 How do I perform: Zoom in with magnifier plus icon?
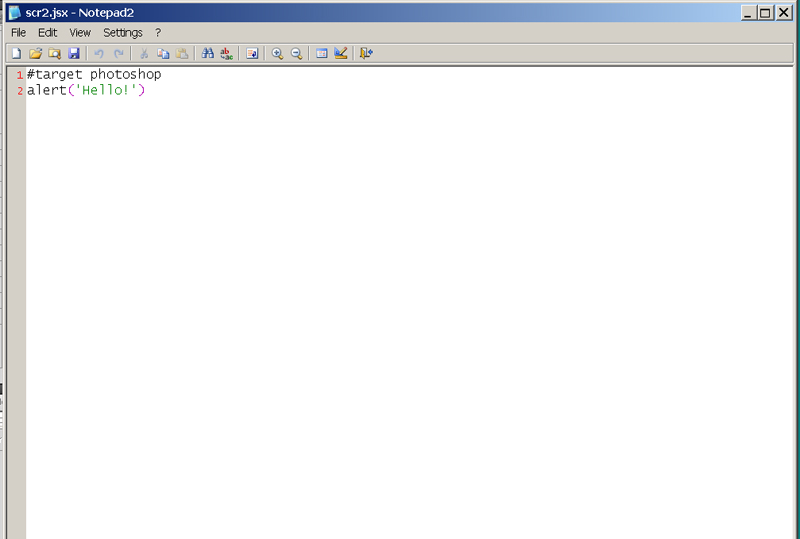278,53
